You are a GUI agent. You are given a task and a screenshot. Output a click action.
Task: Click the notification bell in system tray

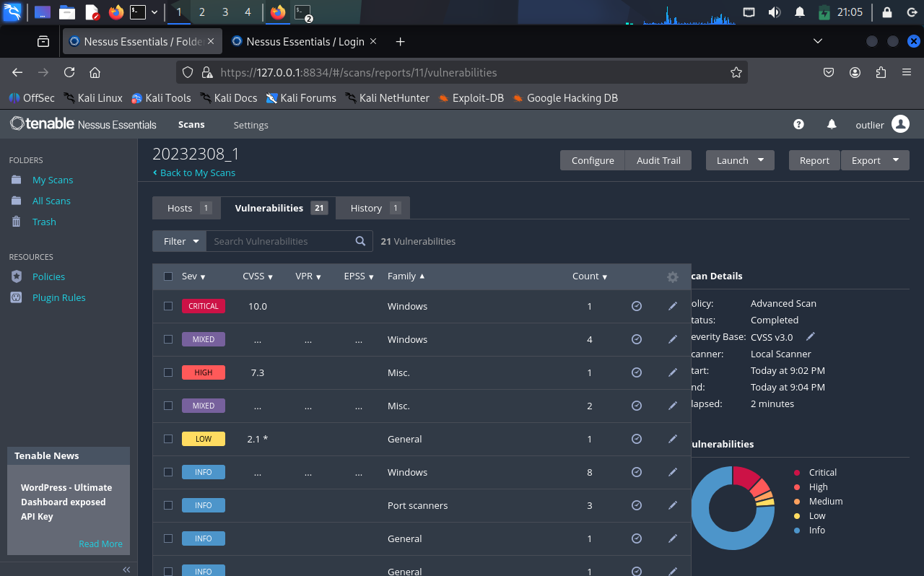point(800,12)
